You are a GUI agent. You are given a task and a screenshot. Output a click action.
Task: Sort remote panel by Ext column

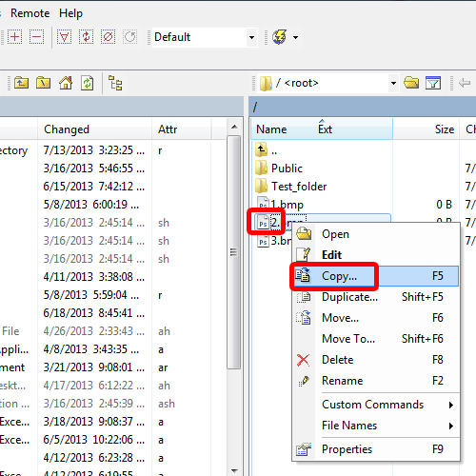tap(325, 129)
